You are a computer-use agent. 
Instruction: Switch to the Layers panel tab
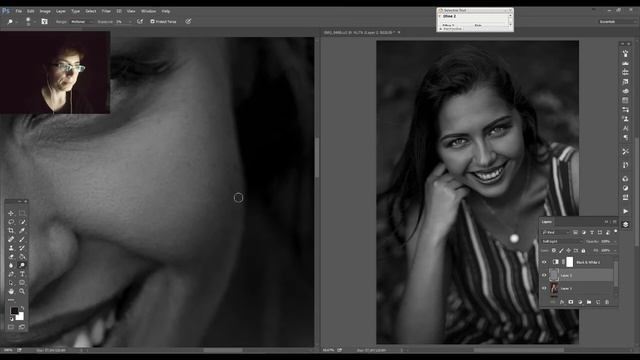(547, 222)
